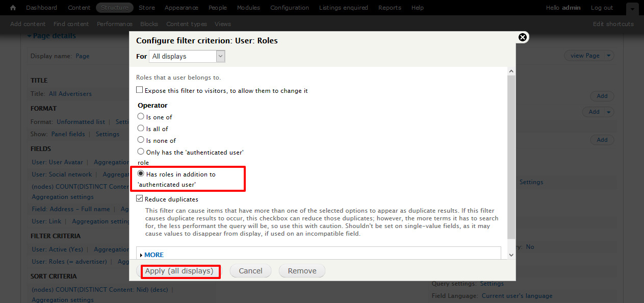Click the home icon in admin toolbar

(x=13, y=8)
